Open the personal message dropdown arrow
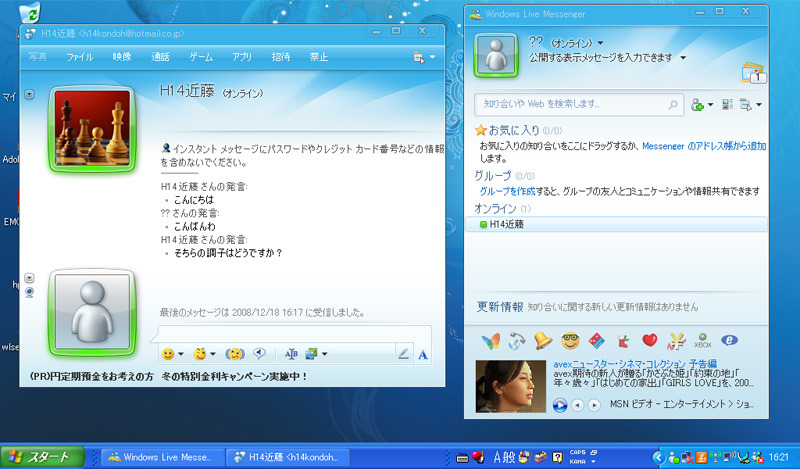 coord(683,58)
